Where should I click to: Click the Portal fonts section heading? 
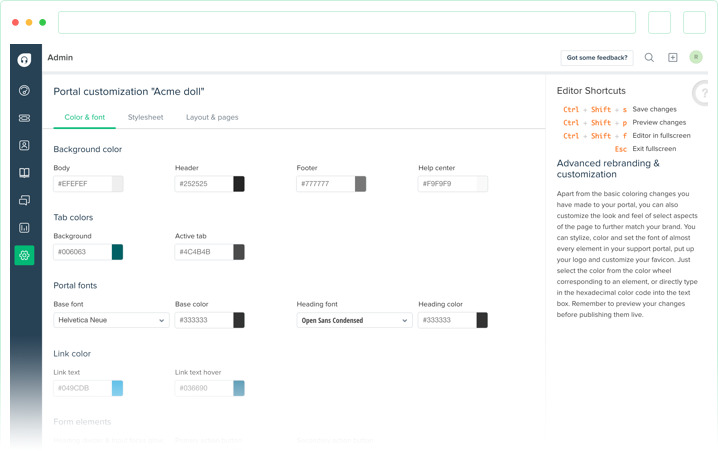(75, 286)
